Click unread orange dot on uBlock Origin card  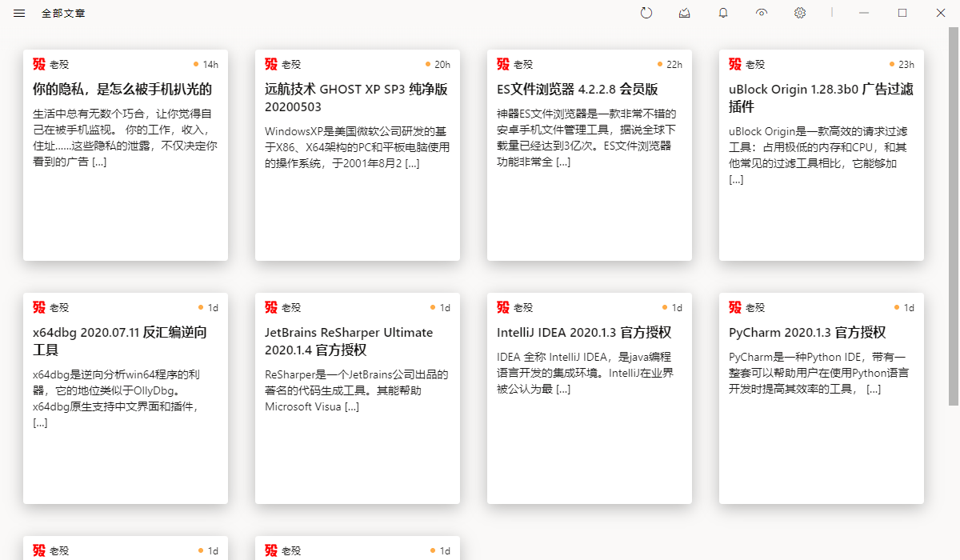(x=892, y=64)
